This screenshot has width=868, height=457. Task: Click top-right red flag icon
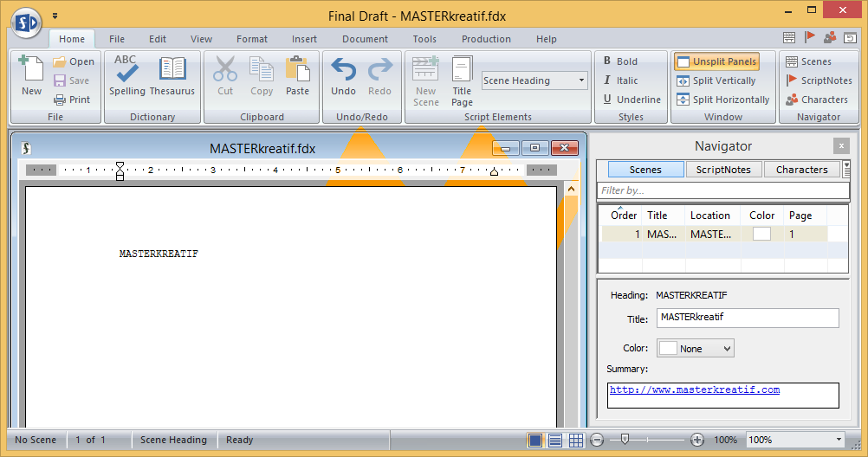tap(809, 37)
